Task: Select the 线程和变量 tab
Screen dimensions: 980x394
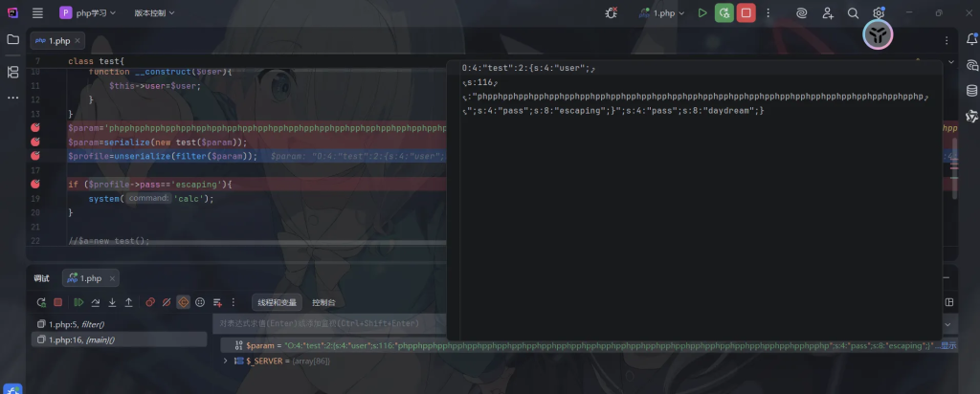Action: (278, 302)
